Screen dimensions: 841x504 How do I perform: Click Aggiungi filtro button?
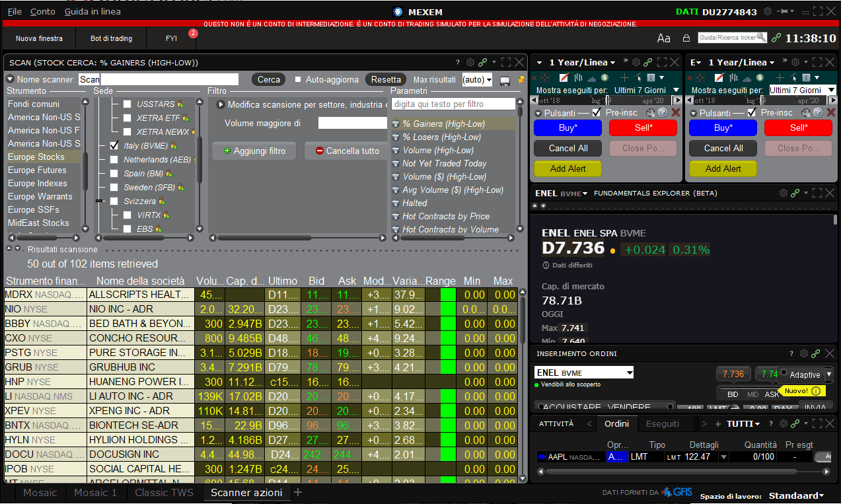(255, 151)
